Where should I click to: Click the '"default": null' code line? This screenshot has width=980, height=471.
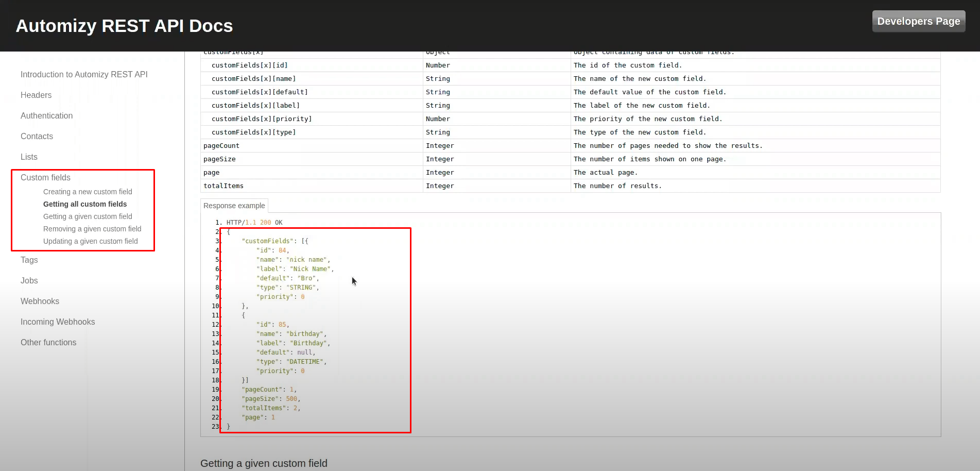click(x=286, y=352)
